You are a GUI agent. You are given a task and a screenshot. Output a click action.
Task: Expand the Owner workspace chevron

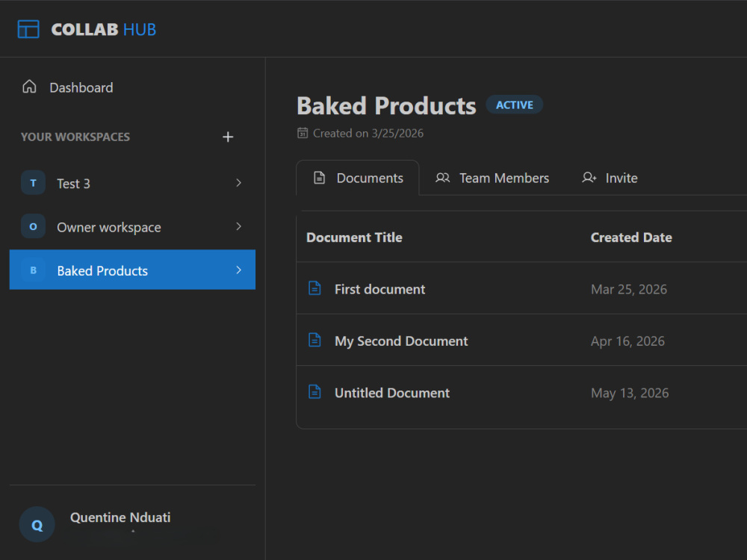239,227
